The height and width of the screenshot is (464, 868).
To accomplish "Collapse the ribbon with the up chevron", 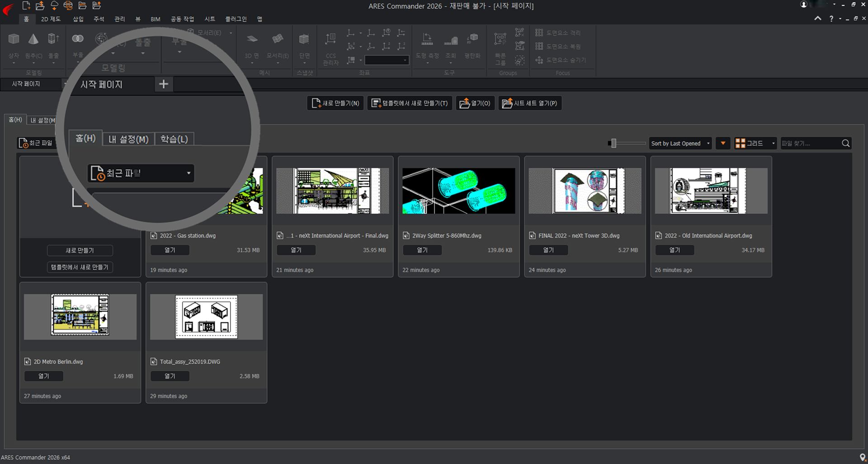I will 818,19.
